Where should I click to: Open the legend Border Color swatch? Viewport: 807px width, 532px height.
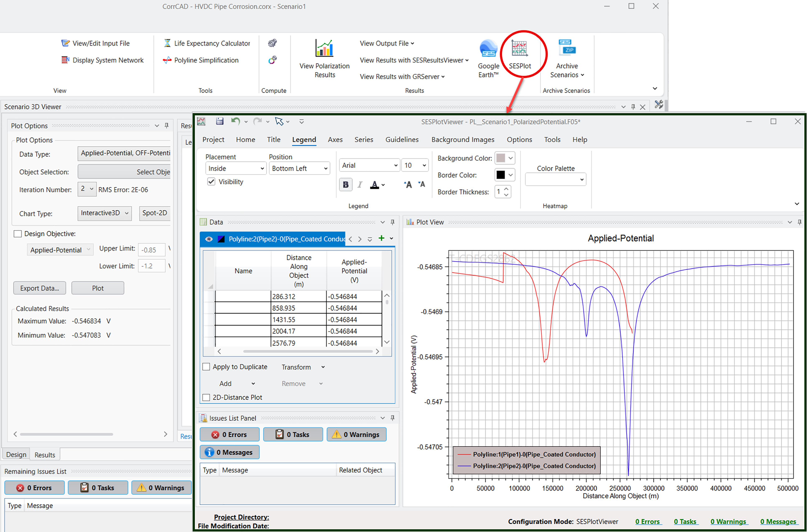point(505,175)
